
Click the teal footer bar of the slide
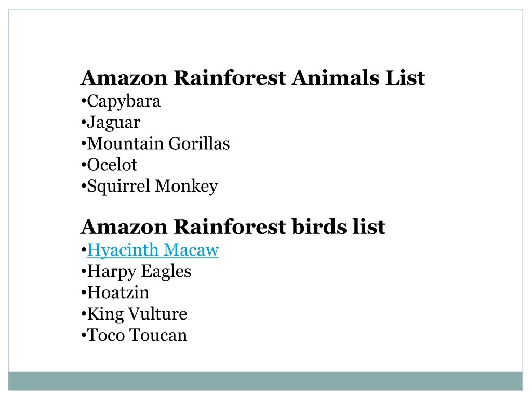click(265, 381)
